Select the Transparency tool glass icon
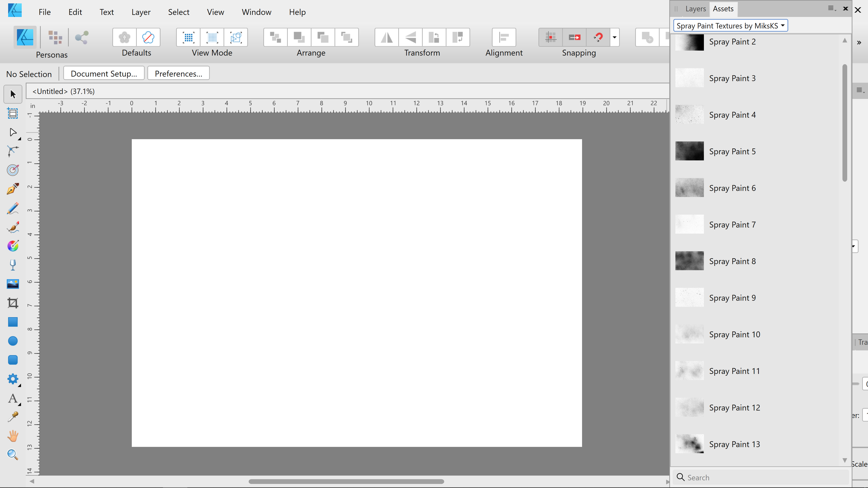The width and height of the screenshot is (868, 488). click(x=13, y=265)
